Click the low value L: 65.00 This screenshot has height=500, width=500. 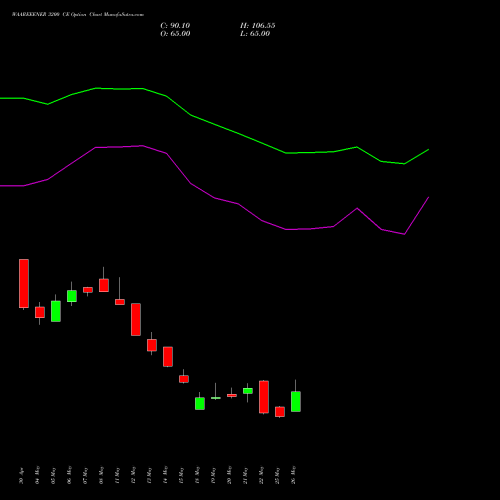click(x=255, y=34)
